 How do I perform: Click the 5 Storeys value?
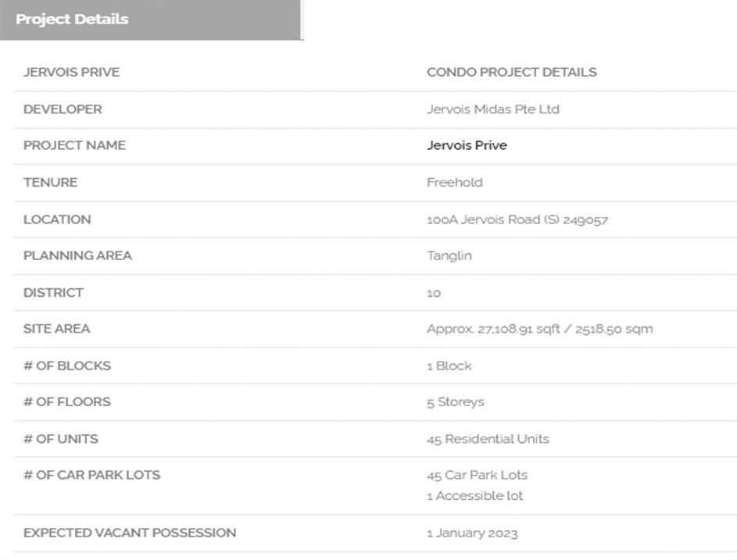[x=455, y=402]
